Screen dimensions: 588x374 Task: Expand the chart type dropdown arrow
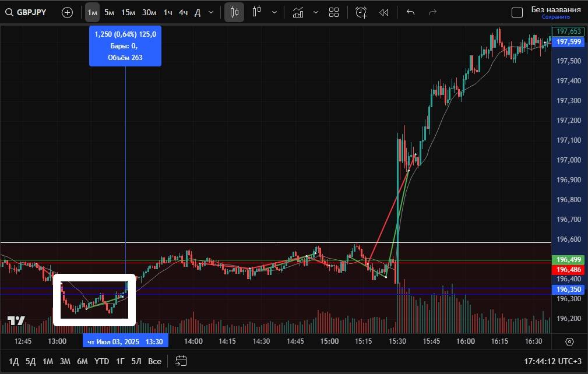(x=274, y=12)
